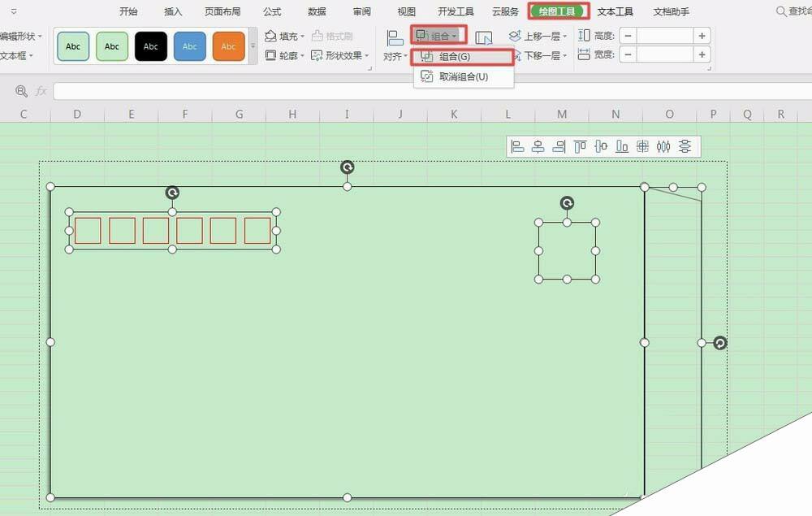Click the distribute horizontally icon
This screenshot has width=812, height=516.
tap(664, 146)
